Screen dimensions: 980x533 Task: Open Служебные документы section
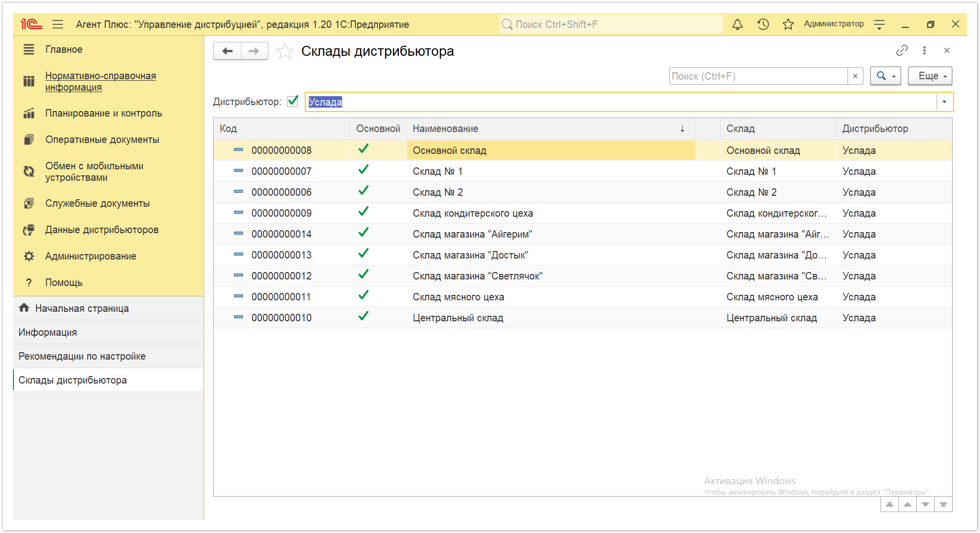(x=98, y=203)
